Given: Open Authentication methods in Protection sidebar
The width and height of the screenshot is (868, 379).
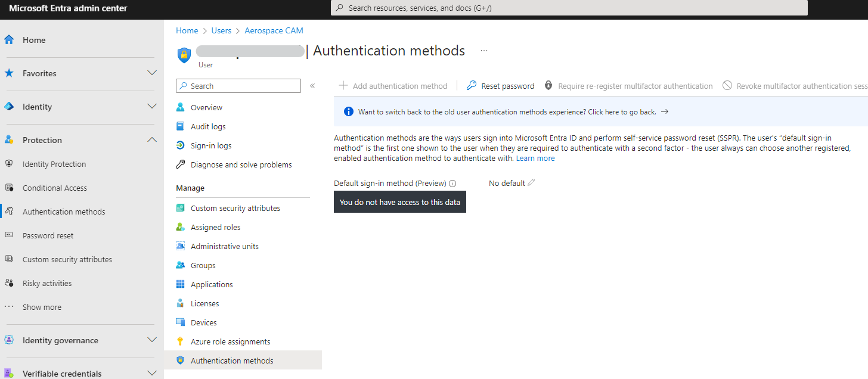Looking at the screenshot, I should coord(64,212).
